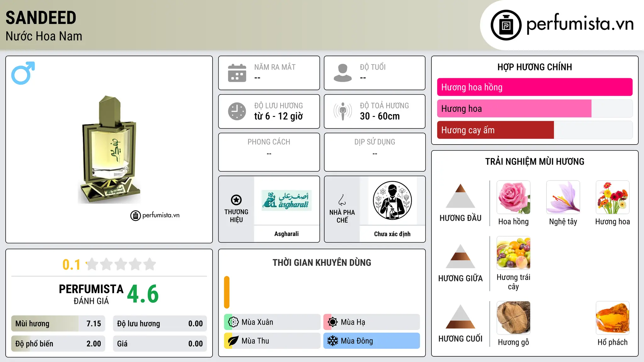Click the 0.1 user rating value

[71, 265]
